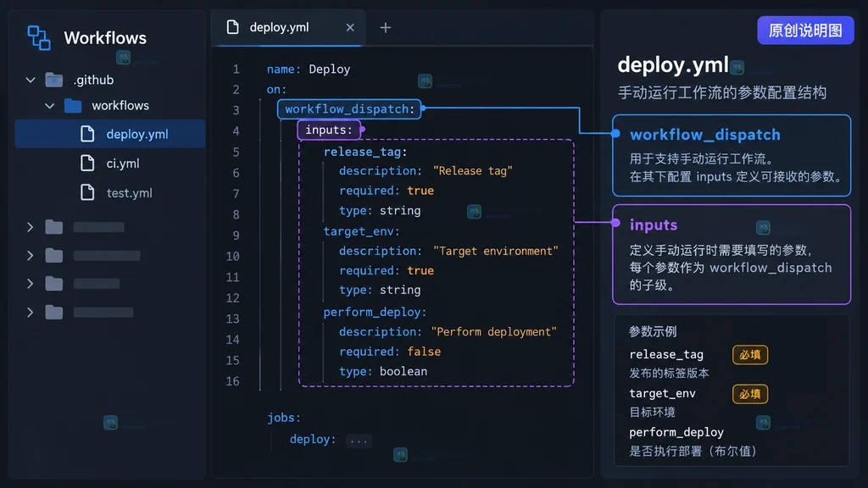
Task: Click the "Target environment" string value
Action: pyautogui.click(x=495, y=251)
